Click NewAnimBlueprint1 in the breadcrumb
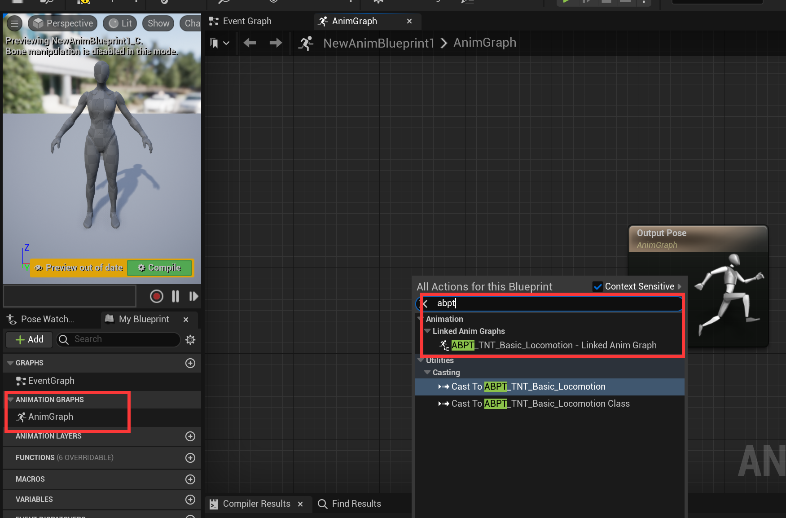This screenshot has width=786, height=518. tap(378, 43)
